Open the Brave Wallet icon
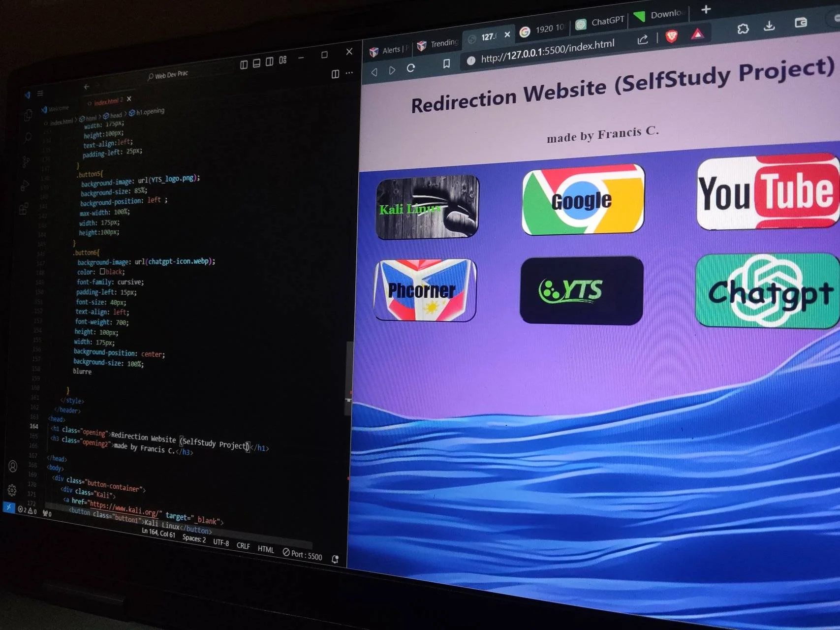This screenshot has height=630, width=840. [801, 22]
